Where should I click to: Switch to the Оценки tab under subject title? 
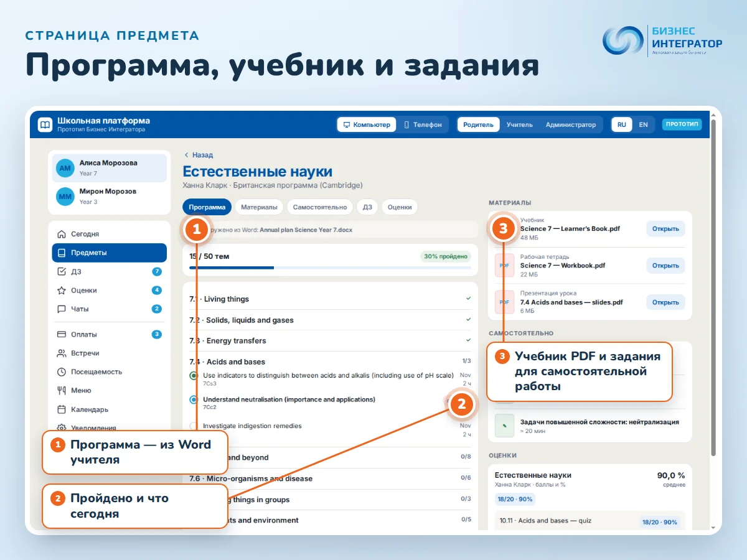[400, 207]
